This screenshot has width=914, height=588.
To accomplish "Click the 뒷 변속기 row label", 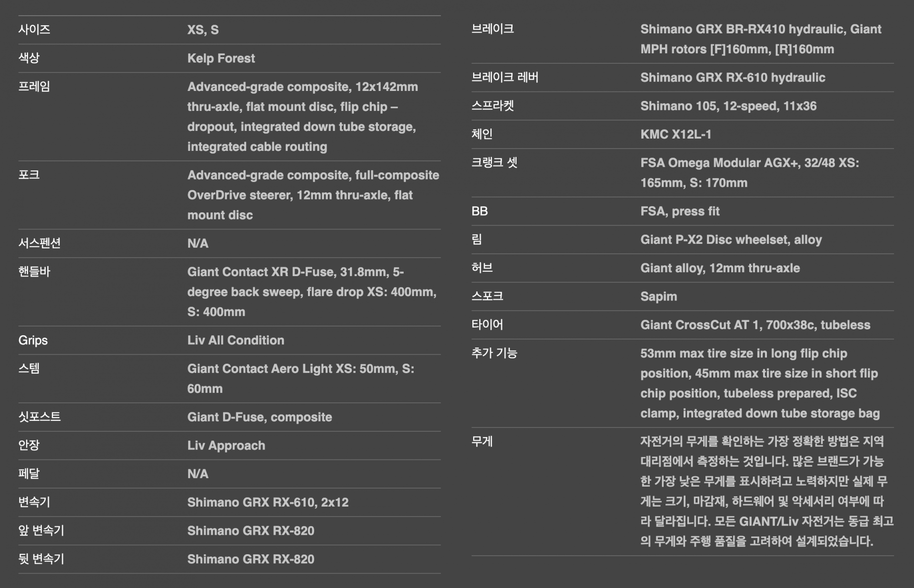I will point(41,559).
